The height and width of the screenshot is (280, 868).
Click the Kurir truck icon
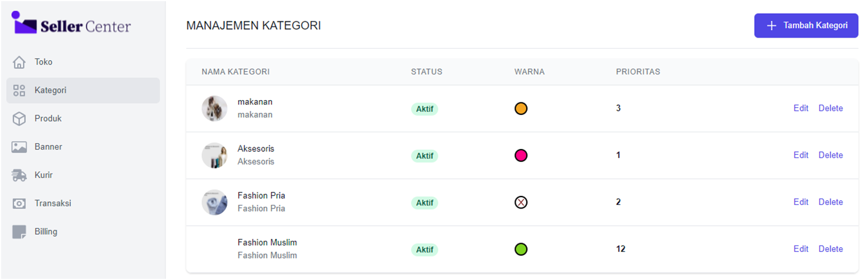coord(19,175)
